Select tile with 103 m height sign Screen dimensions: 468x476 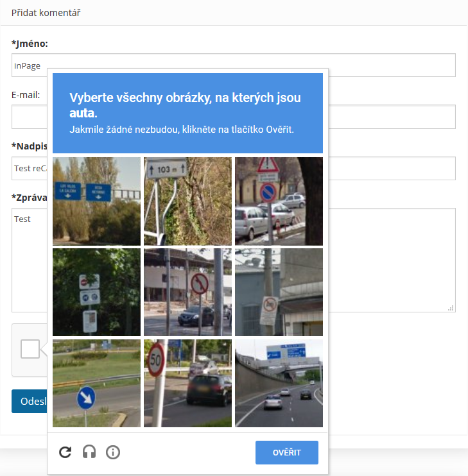(x=187, y=201)
